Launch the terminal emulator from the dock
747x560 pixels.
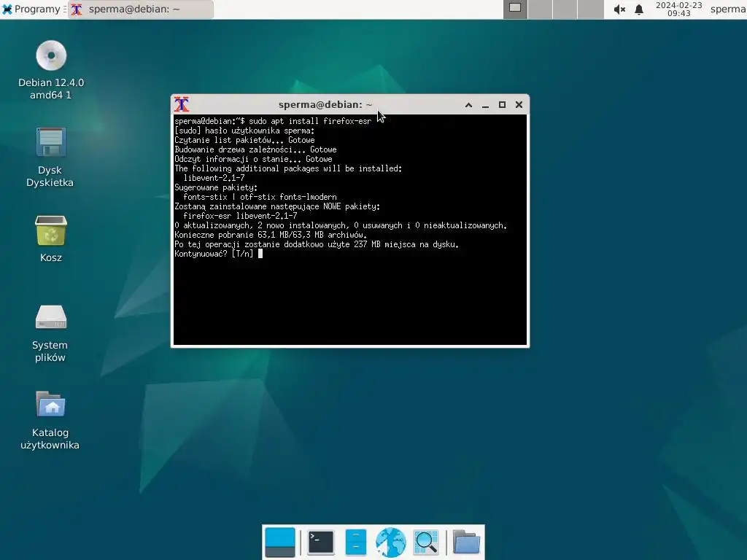[x=321, y=542]
